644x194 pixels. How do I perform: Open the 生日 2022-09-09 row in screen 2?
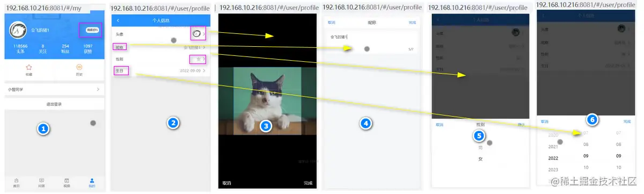pos(161,70)
